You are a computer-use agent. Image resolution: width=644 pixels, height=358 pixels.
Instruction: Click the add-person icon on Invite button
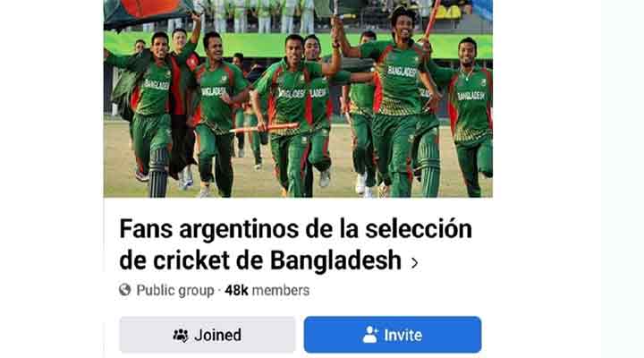tap(370, 335)
